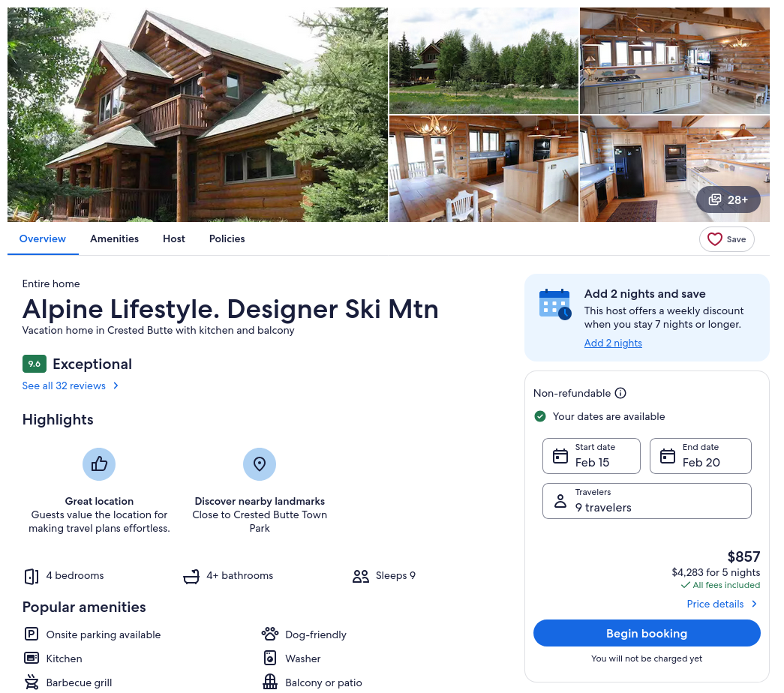Click the Non-refundable info icon
The width and height of the screenshot is (784, 693).
click(x=620, y=393)
